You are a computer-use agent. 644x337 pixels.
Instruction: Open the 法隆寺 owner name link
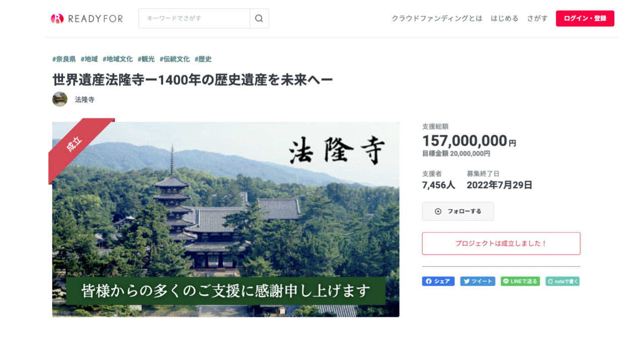(x=85, y=100)
